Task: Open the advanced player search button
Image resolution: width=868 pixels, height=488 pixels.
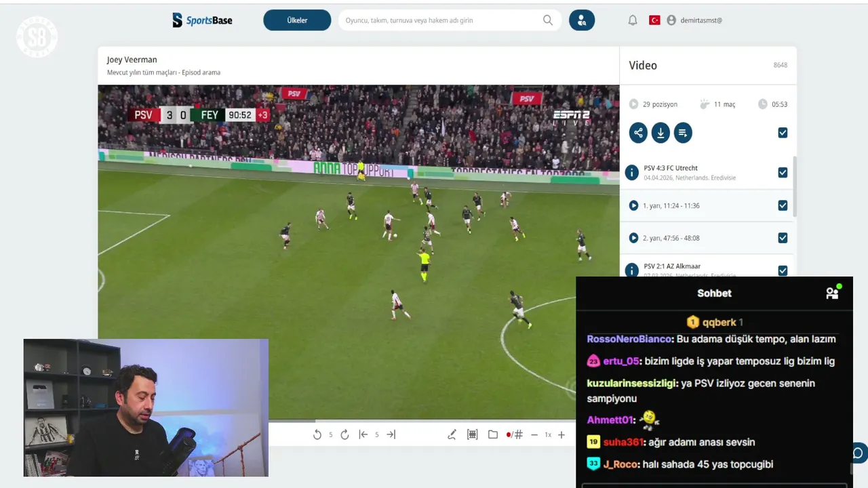Action: (x=582, y=20)
